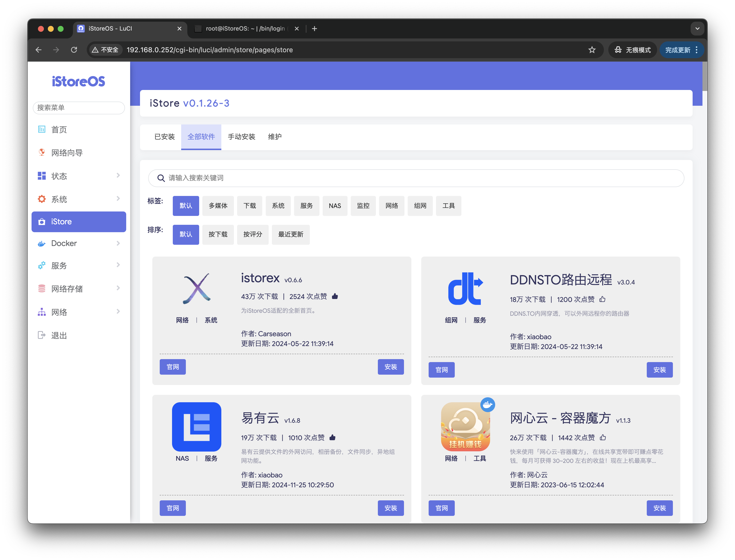This screenshot has height=560, width=735.
Task: Install the istorex app
Action: pyautogui.click(x=391, y=367)
